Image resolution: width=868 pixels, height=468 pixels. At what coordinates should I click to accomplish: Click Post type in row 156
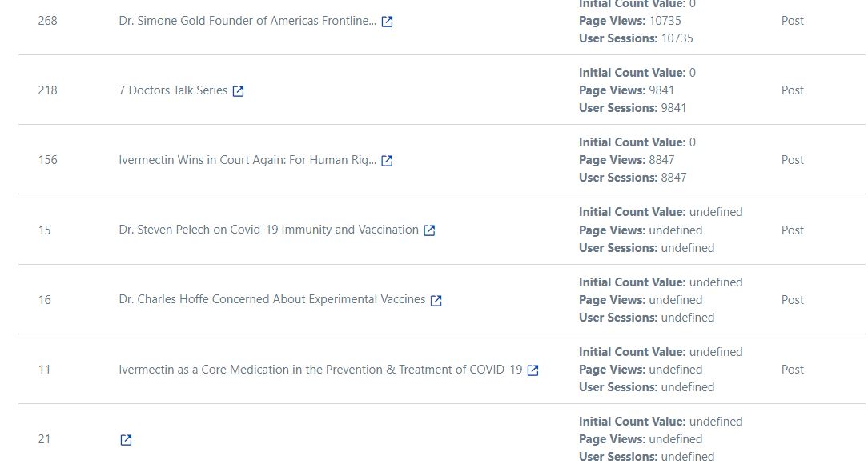point(792,160)
